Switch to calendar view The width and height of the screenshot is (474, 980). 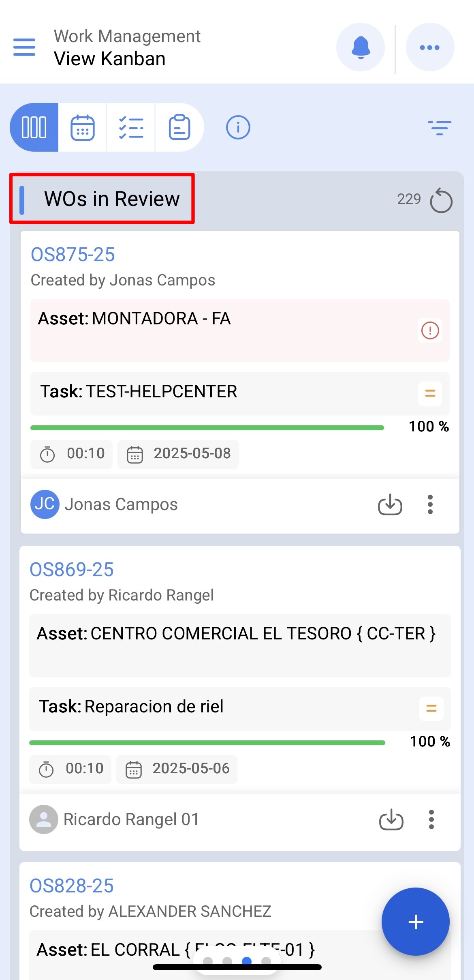pos(83,127)
